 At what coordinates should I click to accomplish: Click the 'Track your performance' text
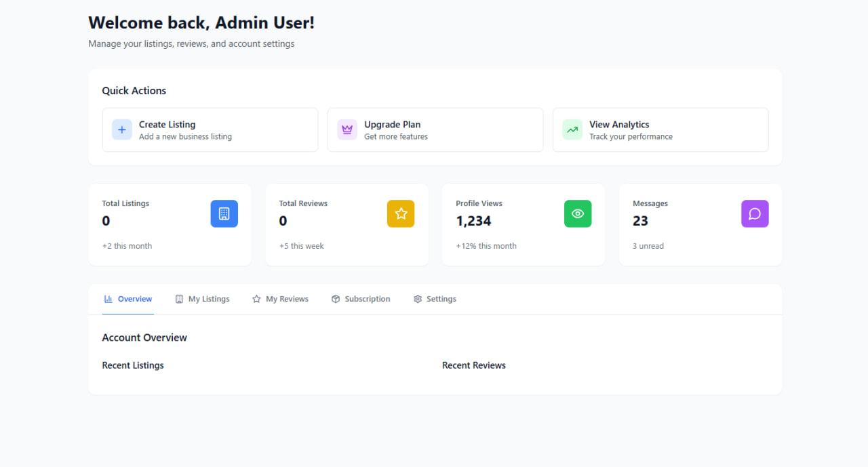(631, 137)
